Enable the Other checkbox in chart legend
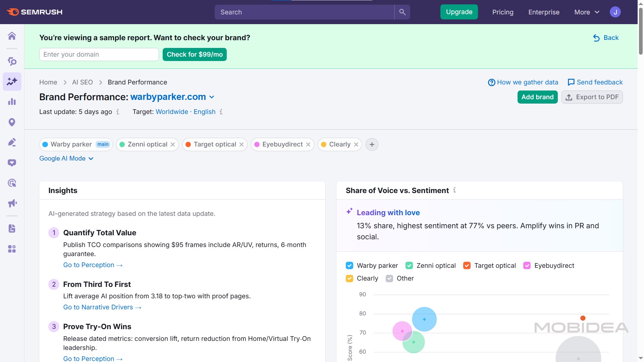The width and height of the screenshot is (644, 362). tap(389, 278)
